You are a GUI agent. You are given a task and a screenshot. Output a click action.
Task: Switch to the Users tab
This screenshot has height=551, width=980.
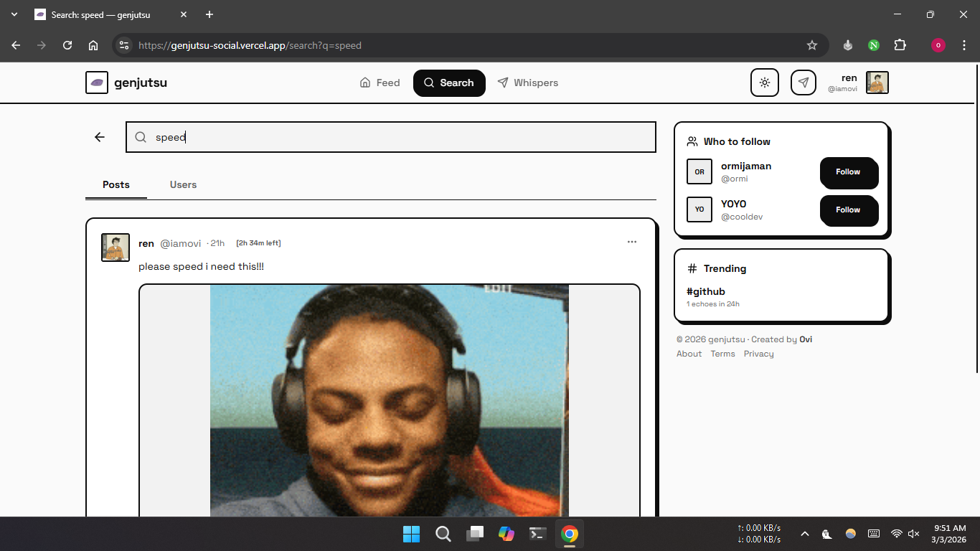click(x=183, y=184)
